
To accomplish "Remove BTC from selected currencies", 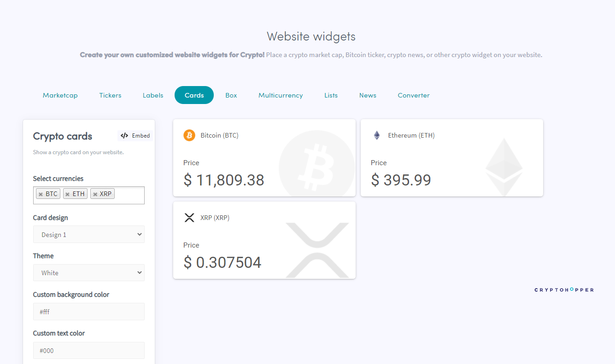I will tap(41, 194).
